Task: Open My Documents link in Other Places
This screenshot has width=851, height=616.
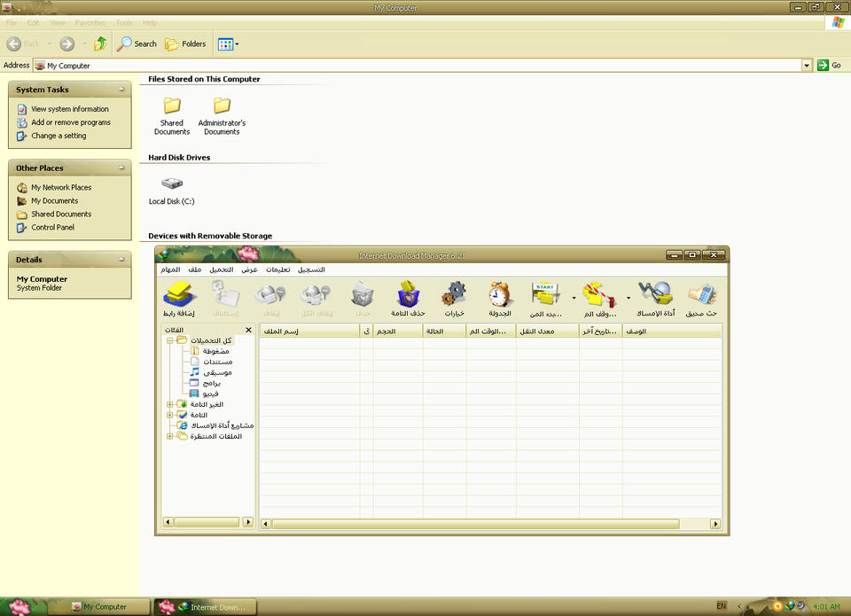Action: [55, 201]
